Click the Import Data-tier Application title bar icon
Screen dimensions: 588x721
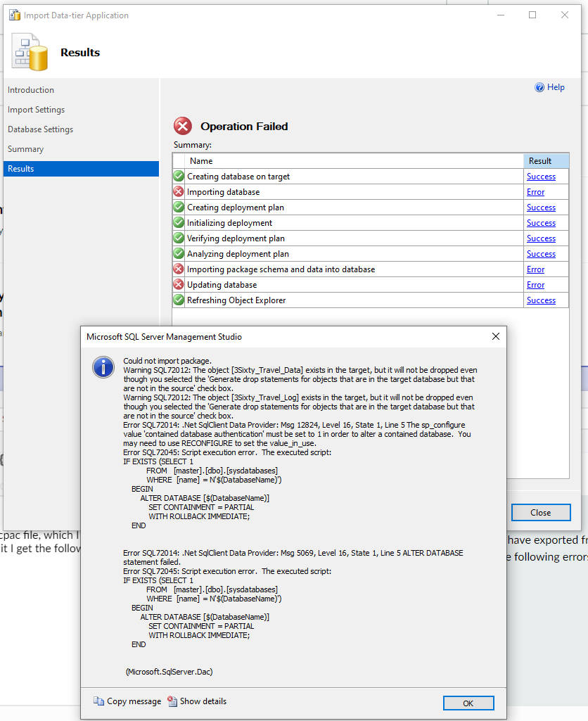15,15
